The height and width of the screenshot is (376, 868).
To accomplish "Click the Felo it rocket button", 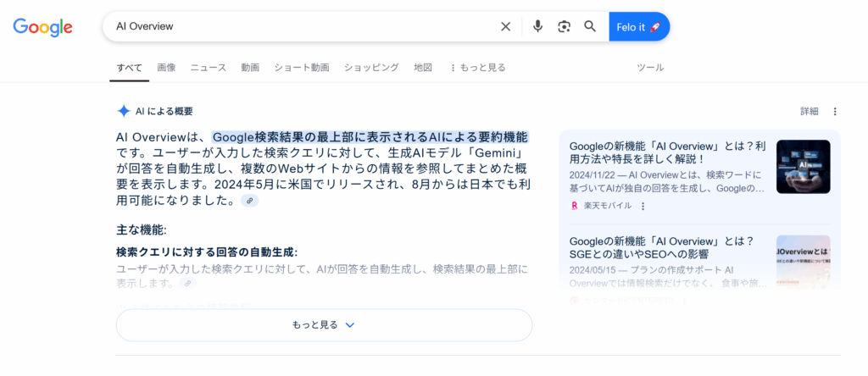I will point(639,26).
